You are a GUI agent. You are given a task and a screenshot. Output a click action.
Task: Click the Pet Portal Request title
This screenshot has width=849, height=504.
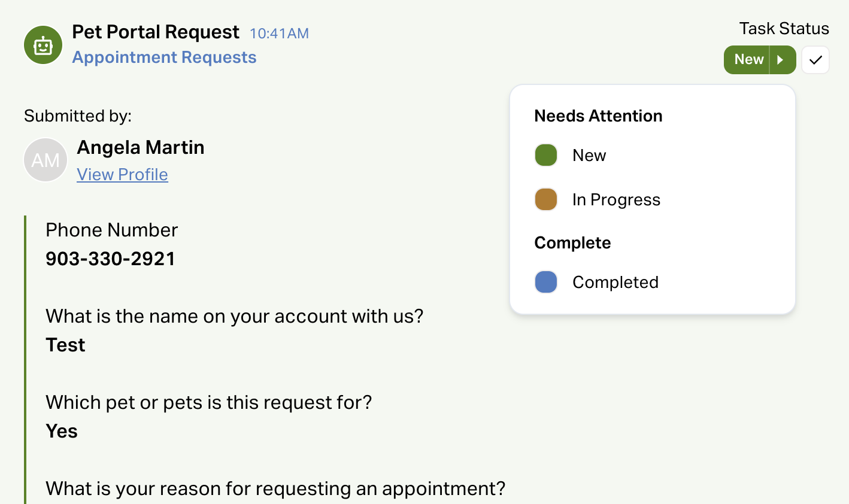(x=156, y=32)
